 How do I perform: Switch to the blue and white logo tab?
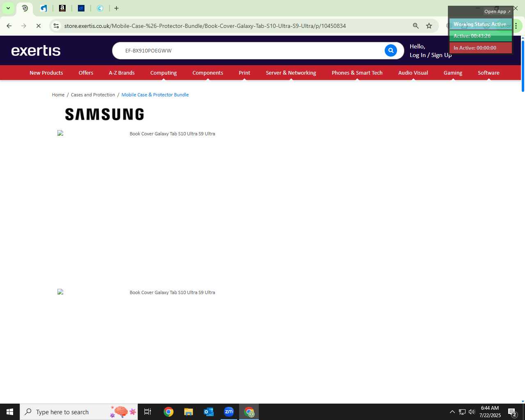tap(43, 8)
